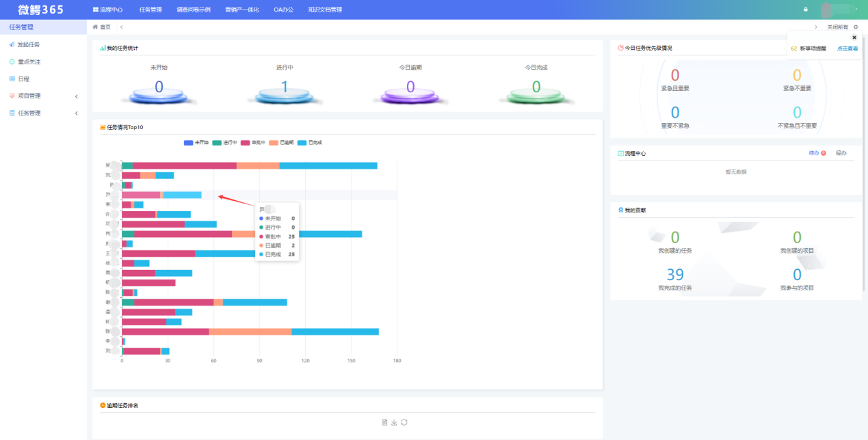Download the 逾期任务排名 chart as image
This screenshot has width=868, height=440.
coord(395,422)
